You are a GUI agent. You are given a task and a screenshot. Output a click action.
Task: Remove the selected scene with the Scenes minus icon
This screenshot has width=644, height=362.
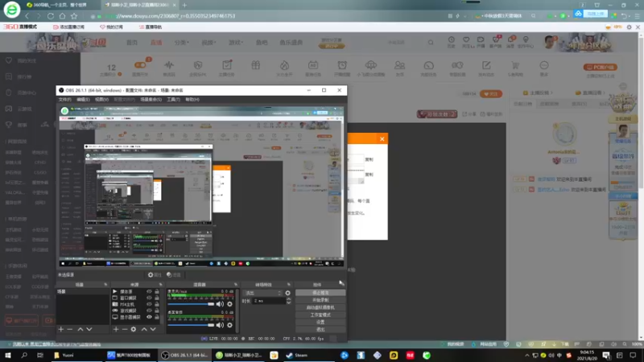click(70, 329)
